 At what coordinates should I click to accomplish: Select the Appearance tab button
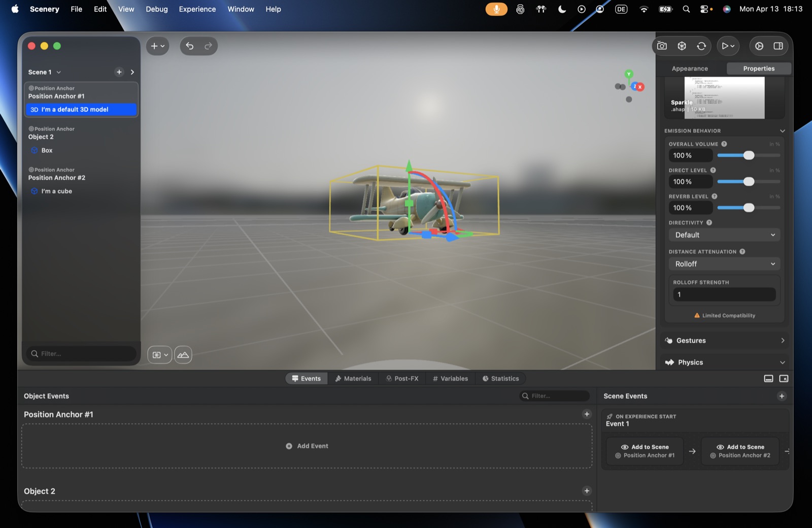click(690, 69)
